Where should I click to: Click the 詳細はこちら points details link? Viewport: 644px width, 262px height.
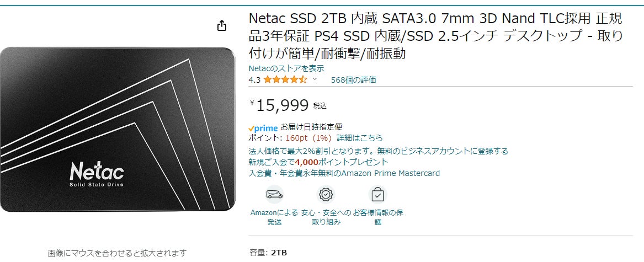(x=360, y=138)
